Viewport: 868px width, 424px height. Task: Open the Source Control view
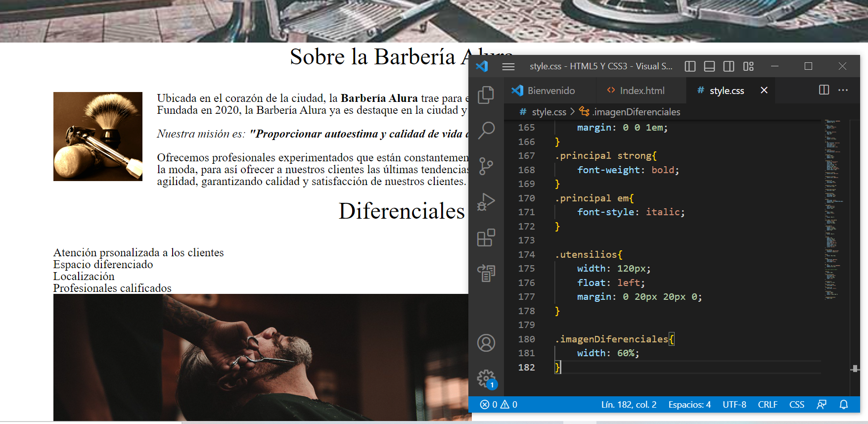tap(486, 166)
